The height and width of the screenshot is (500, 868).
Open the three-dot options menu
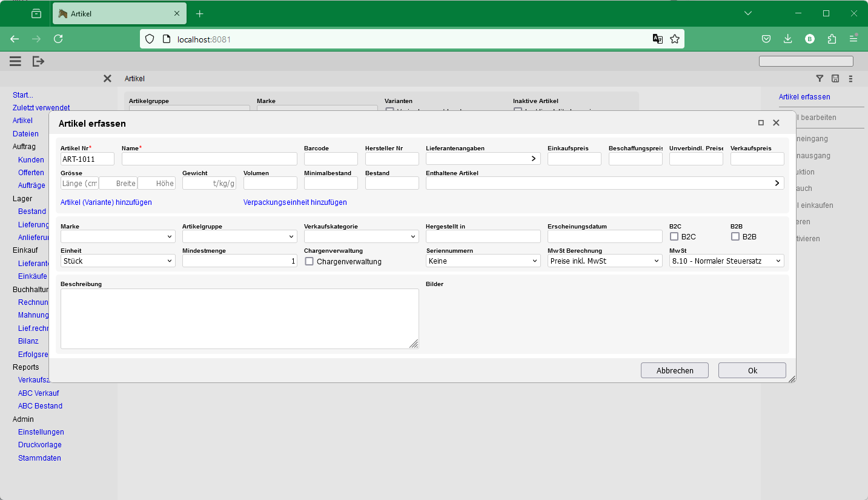click(850, 78)
